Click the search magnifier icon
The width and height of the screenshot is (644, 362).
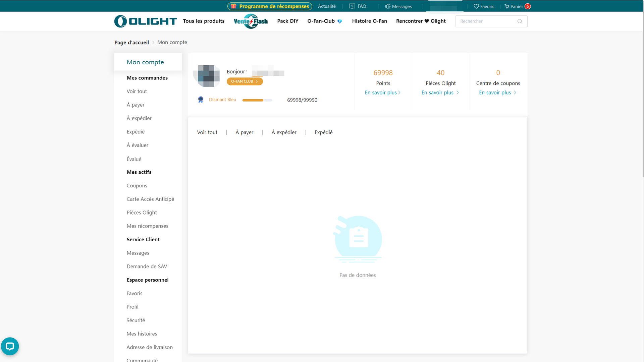click(520, 21)
